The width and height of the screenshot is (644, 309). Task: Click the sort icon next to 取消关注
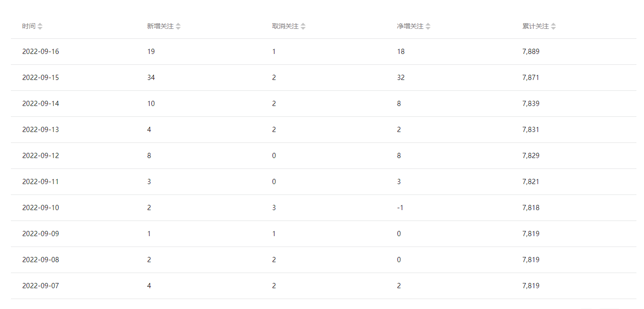tap(303, 26)
